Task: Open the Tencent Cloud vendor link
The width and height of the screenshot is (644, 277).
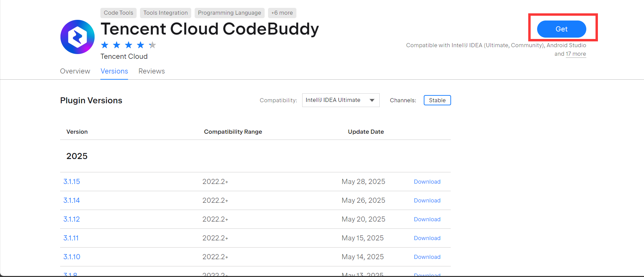Action: (x=124, y=56)
